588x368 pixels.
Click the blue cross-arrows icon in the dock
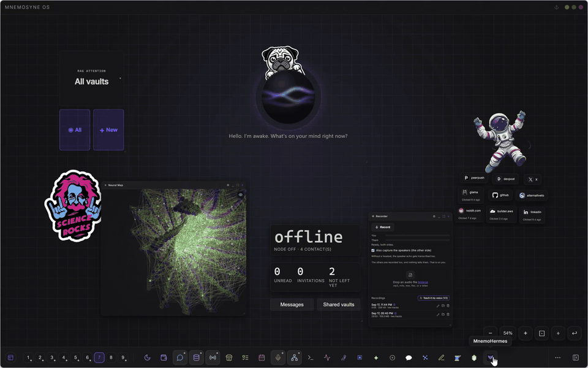coord(425,358)
